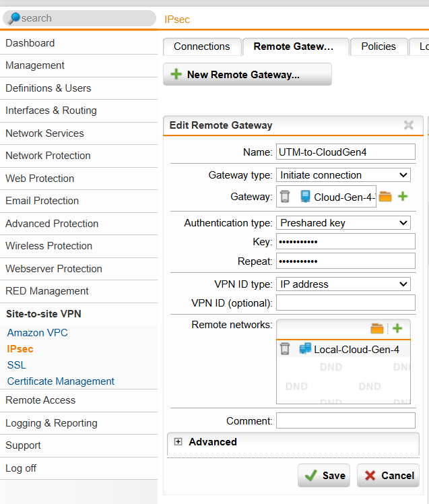
Task: Click the Cloud-Gen-4 gateway host icon
Action: tap(305, 197)
